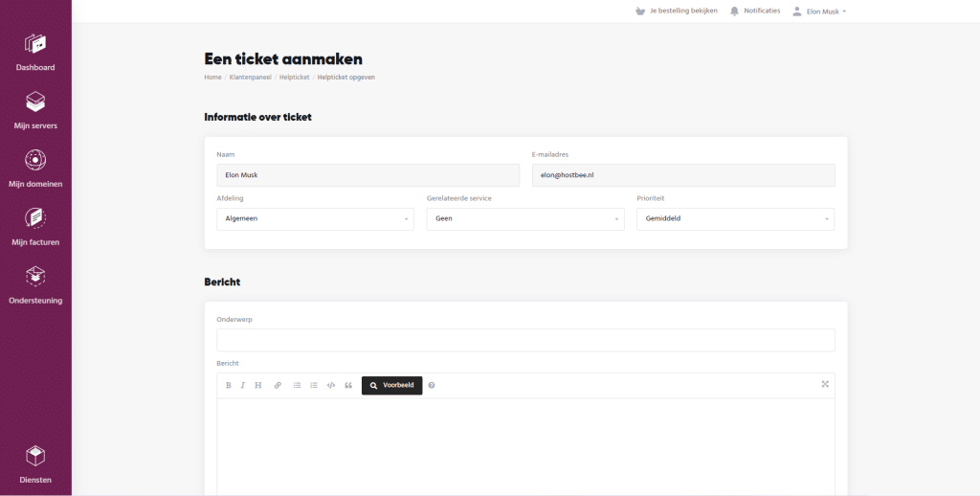
Task: Insert a heading with the H icon
Action: tap(257, 385)
